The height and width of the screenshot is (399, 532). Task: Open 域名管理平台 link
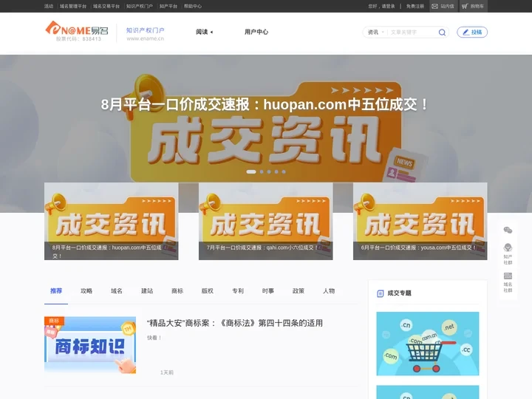[x=73, y=6]
